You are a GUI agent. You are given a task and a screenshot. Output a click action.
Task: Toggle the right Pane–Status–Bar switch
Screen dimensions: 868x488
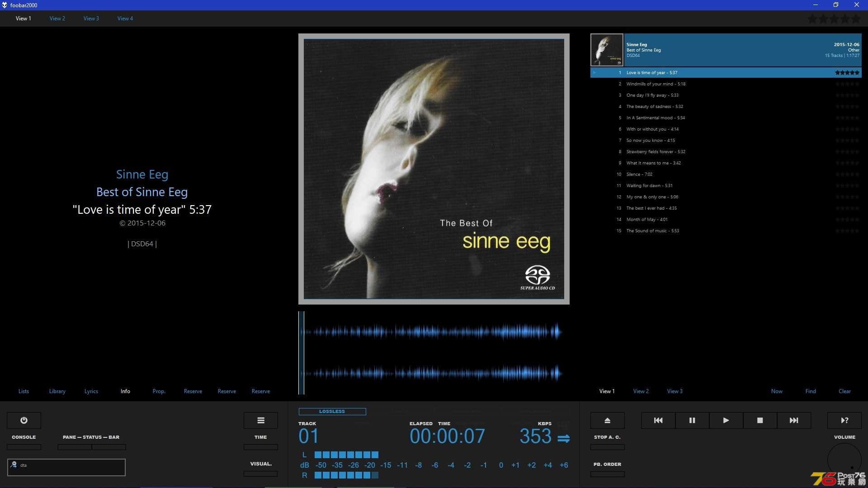[109, 447]
